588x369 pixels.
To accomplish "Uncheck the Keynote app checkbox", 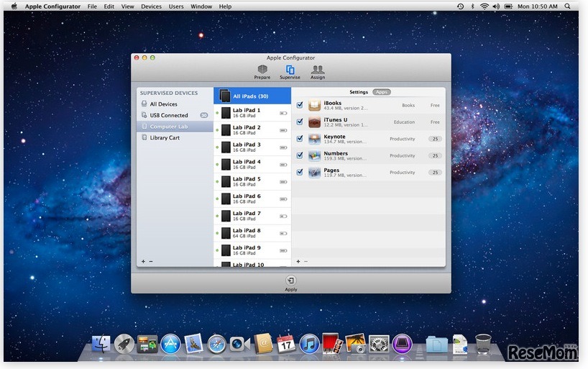I will pos(300,139).
